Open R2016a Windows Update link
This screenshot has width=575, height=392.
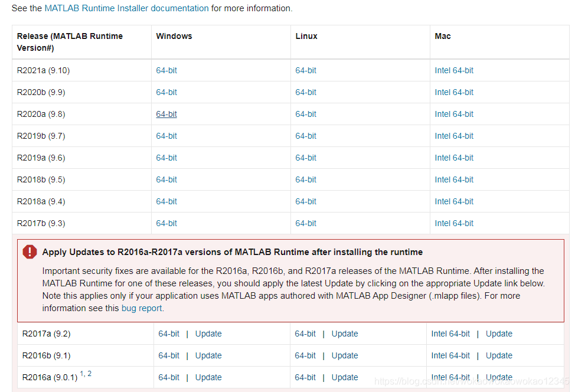pyautogui.click(x=208, y=377)
